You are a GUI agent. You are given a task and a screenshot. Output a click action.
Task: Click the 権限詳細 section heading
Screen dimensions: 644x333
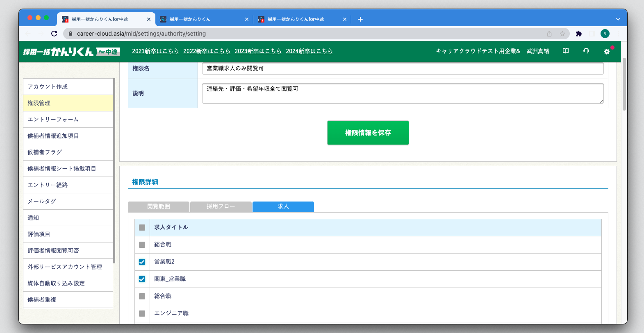point(145,182)
